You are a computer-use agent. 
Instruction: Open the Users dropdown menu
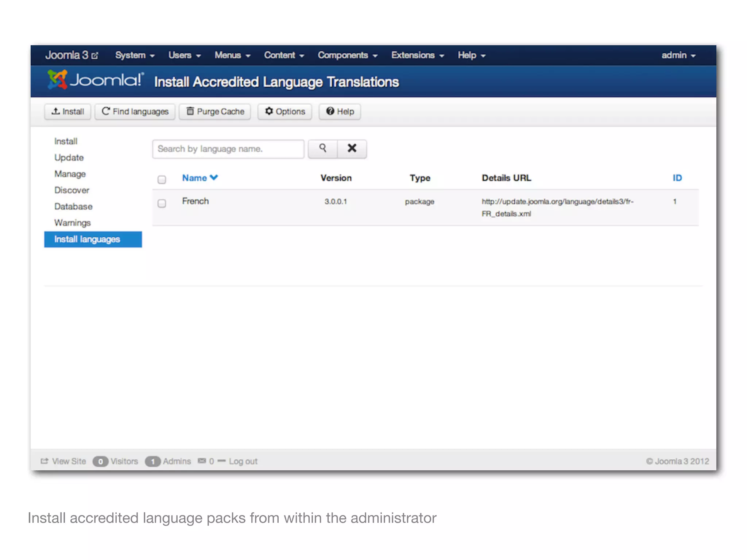tap(185, 55)
